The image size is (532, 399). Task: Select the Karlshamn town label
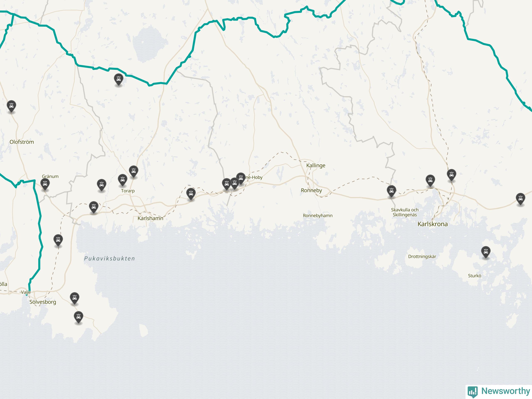point(150,218)
